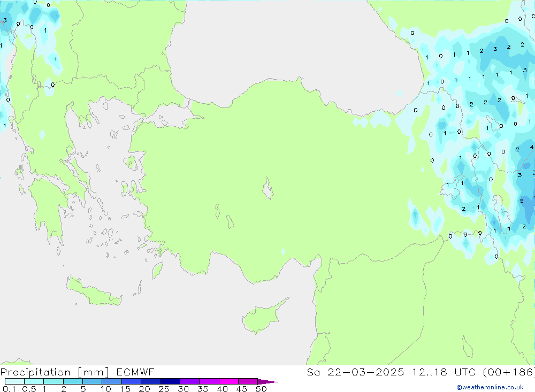Click the legend swatch between 30 and 35
Screen dimensions: 535x392
pos(190,381)
